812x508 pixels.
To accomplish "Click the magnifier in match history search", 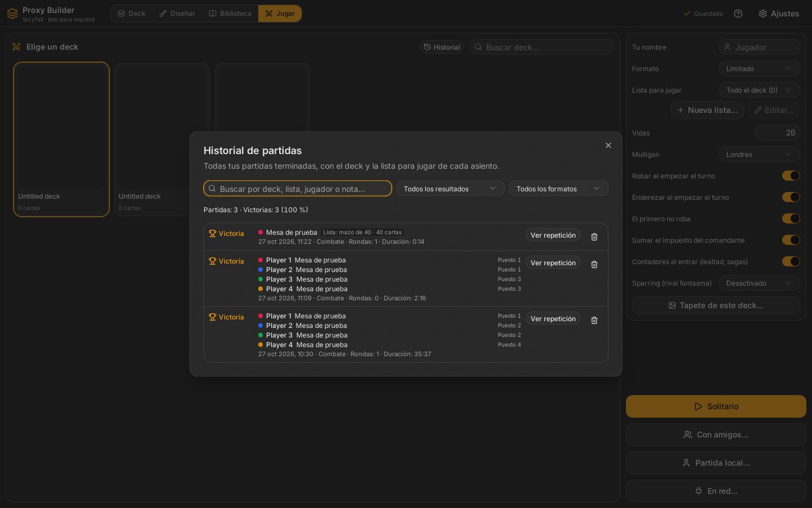I will 212,189.
